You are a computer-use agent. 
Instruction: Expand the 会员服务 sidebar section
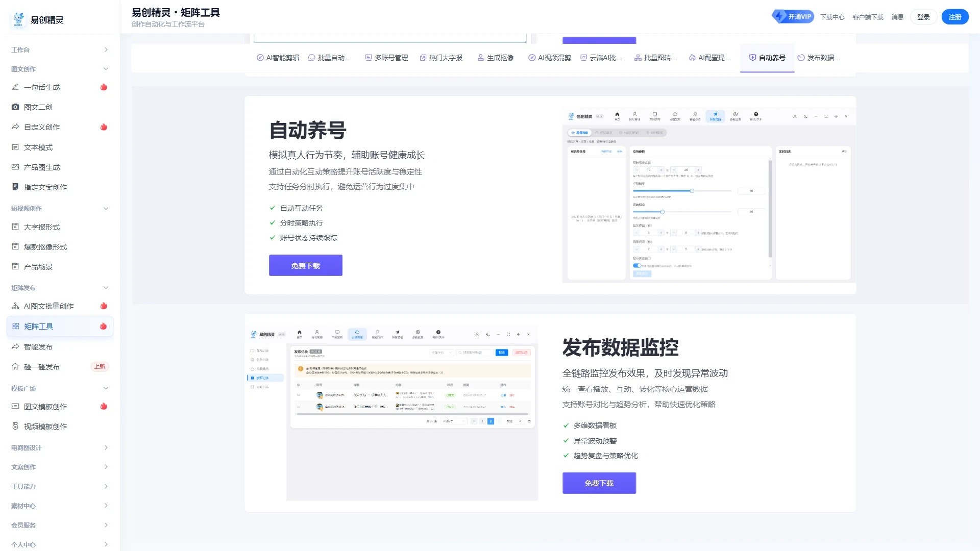60,525
